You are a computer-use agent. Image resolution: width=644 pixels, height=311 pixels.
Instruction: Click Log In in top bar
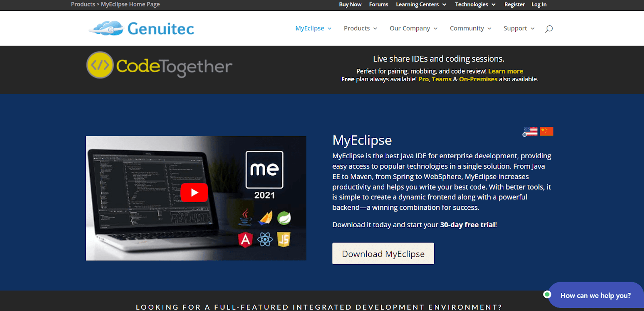tap(539, 4)
